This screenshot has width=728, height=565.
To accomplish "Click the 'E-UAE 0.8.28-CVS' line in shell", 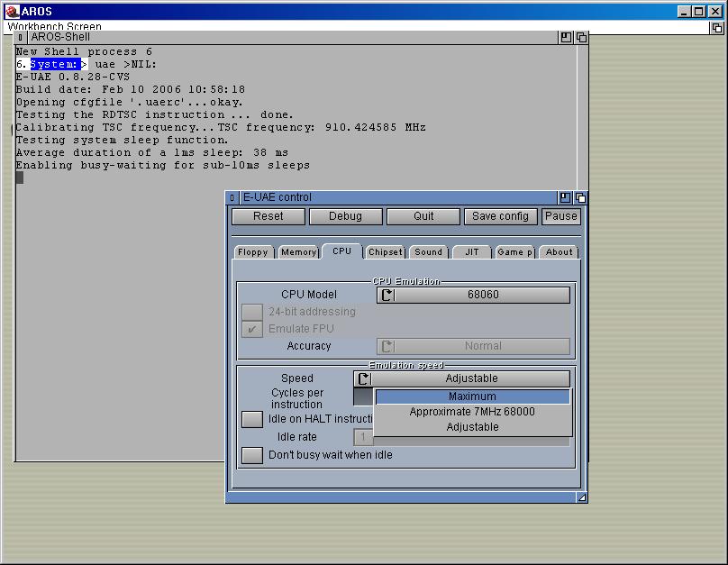I will (73, 77).
